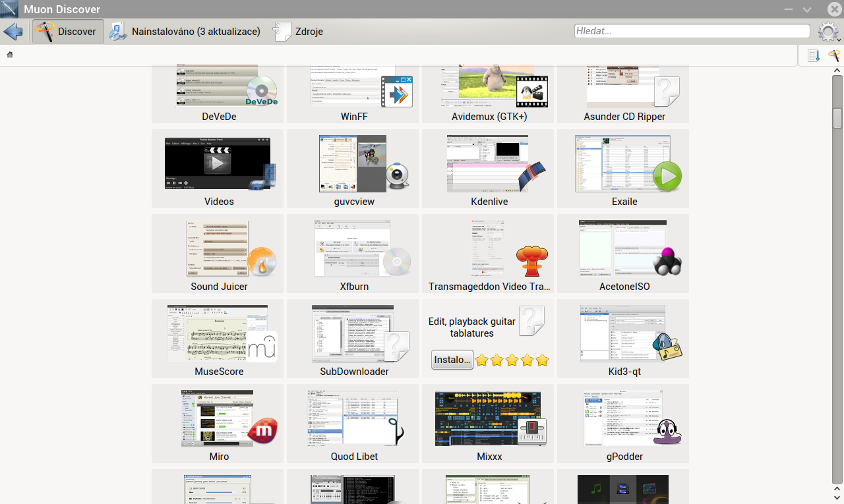Click the Instalo... install button
This screenshot has width=844, height=504.
[452, 360]
